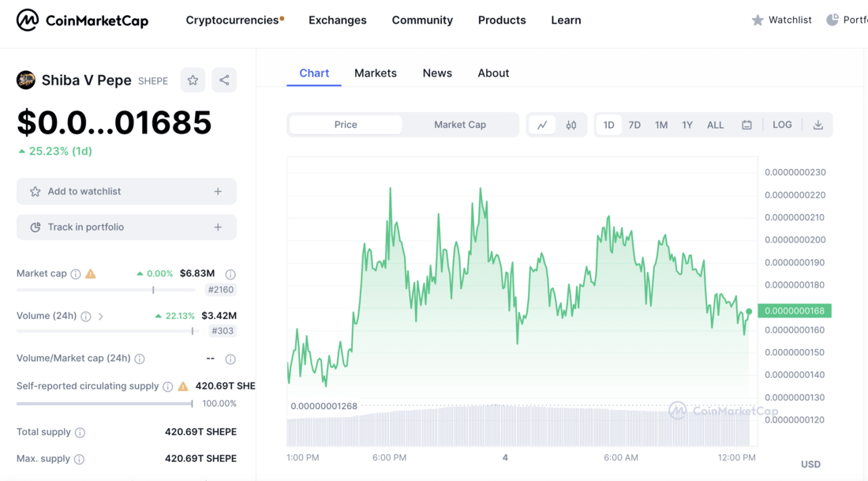The height and width of the screenshot is (481, 868).
Task: Click the Total supply value 420.69T SHEPE
Action: (x=201, y=432)
